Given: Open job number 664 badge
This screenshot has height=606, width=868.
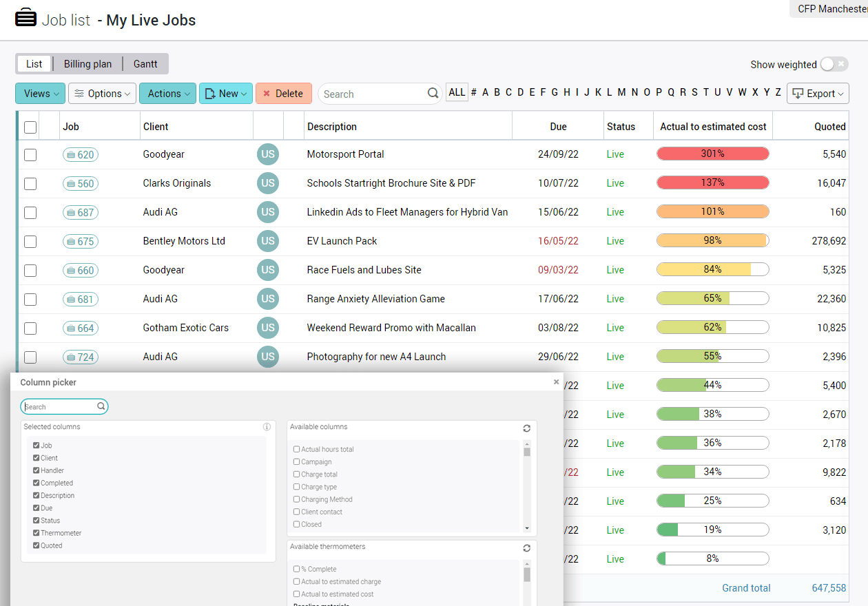Looking at the screenshot, I should click(81, 328).
